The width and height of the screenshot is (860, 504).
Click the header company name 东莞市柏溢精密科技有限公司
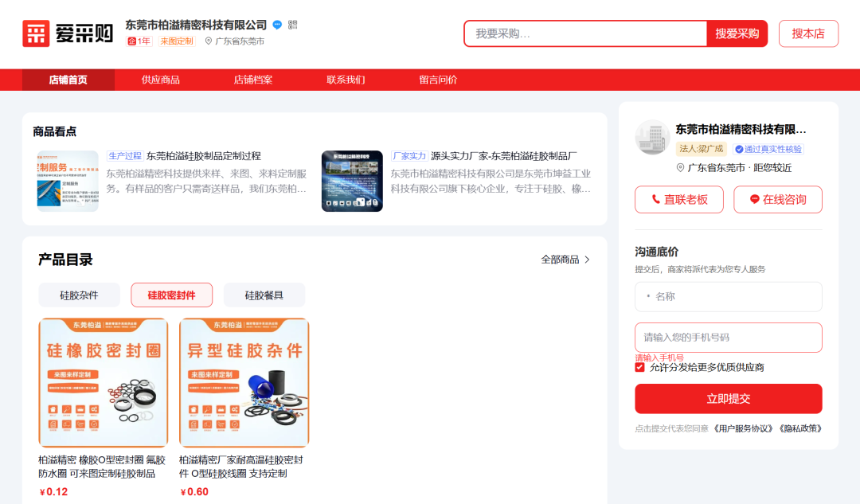point(196,25)
